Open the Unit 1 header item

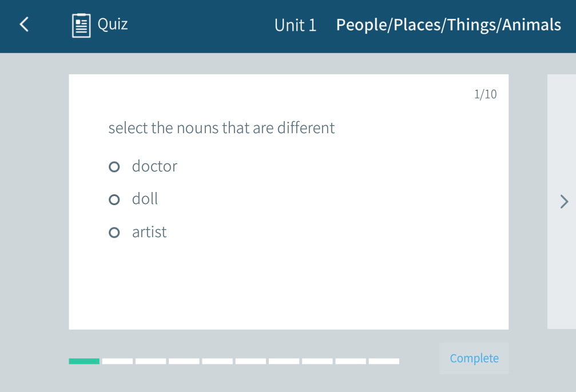click(x=295, y=25)
